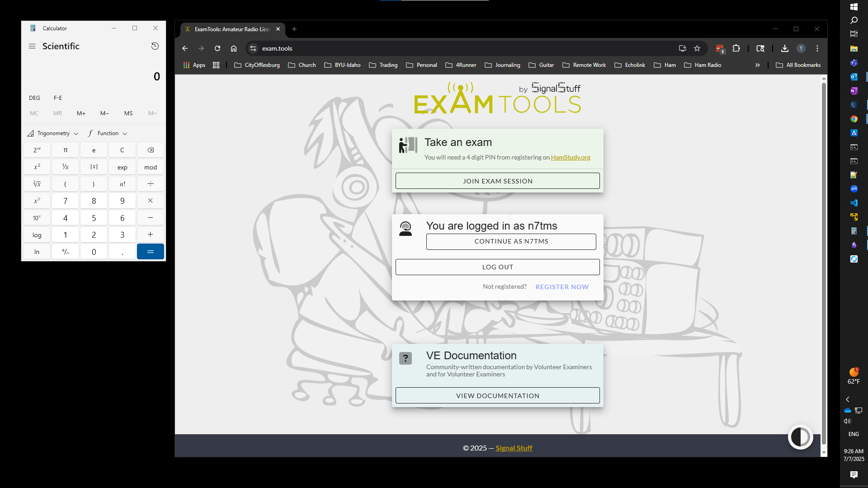Viewport: 868px width, 488px height.
Task: Click the ExamTools browser tab
Action: (231, 29)
